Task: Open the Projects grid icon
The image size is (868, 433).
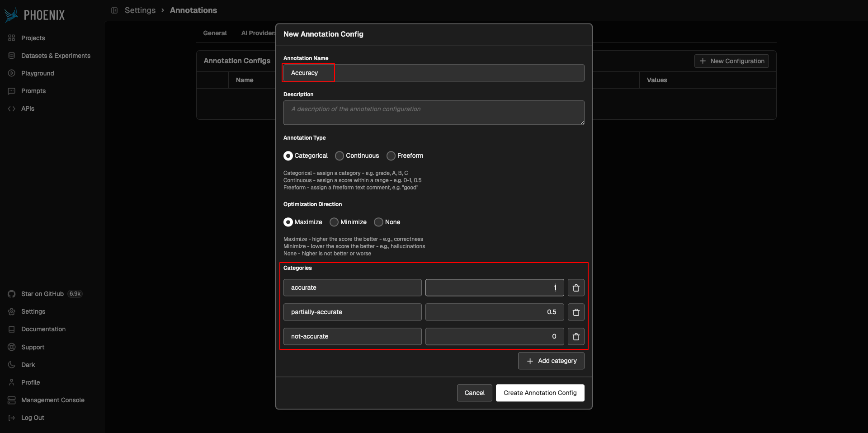Action: point(12,38)
